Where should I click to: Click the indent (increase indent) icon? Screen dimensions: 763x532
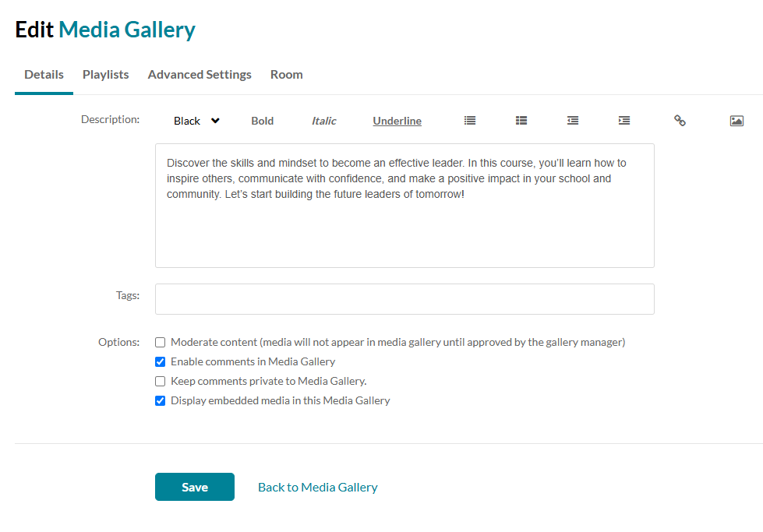[624, 121]
